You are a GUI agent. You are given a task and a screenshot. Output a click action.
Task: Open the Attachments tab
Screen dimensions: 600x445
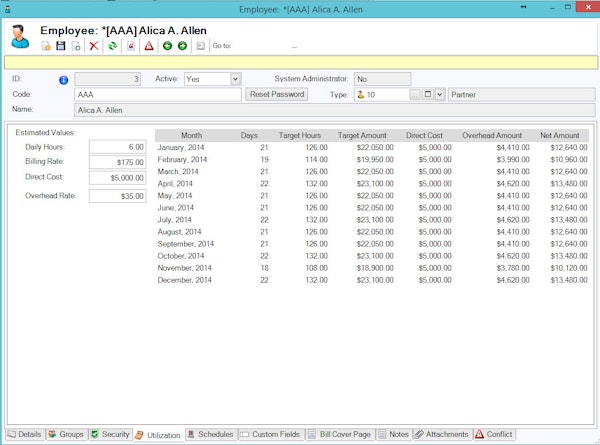442,434
